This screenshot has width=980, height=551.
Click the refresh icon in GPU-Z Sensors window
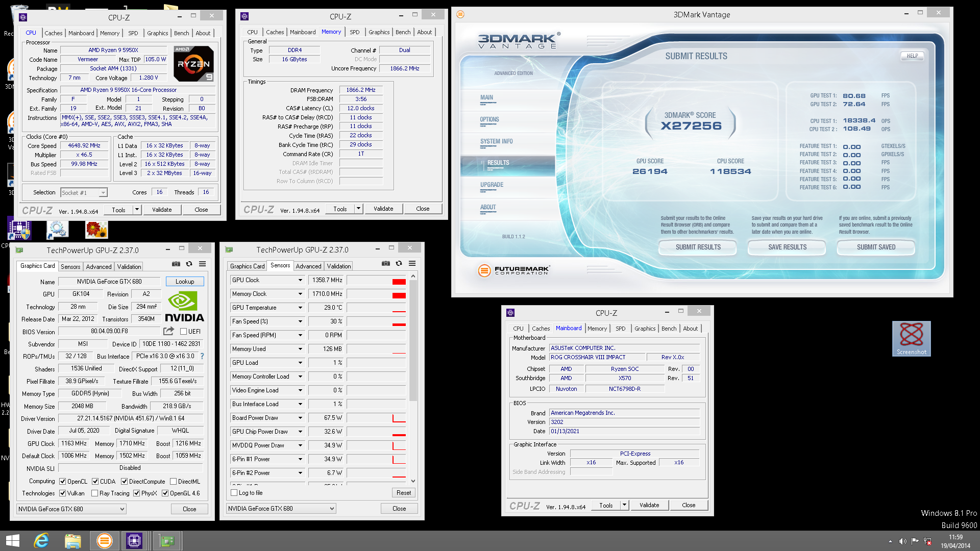[399, 263]
